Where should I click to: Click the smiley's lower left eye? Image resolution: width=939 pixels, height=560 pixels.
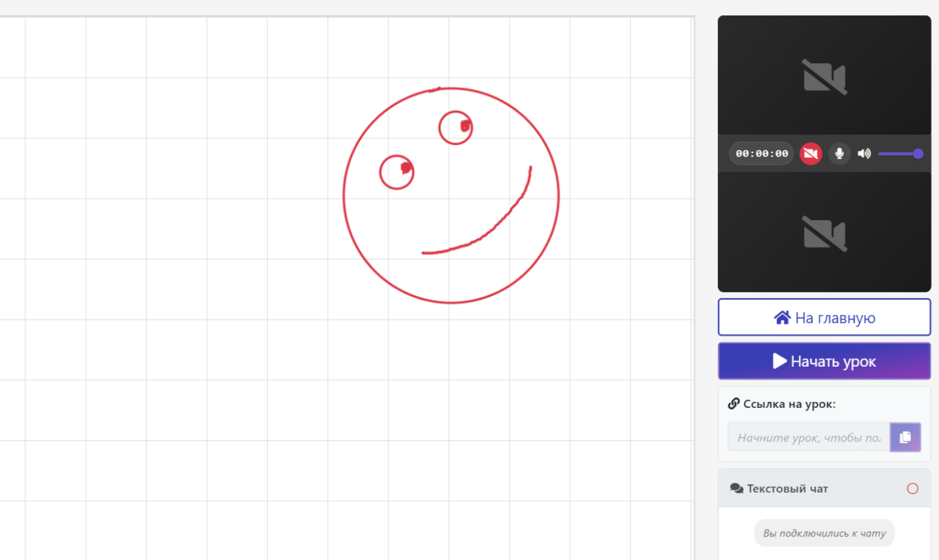pos(397,172)
